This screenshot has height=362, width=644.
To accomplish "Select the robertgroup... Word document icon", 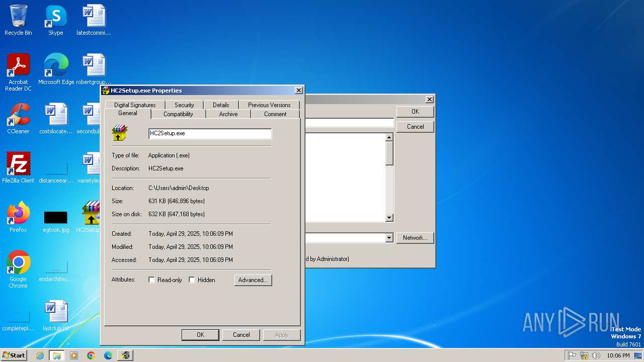I will (94, 69).
